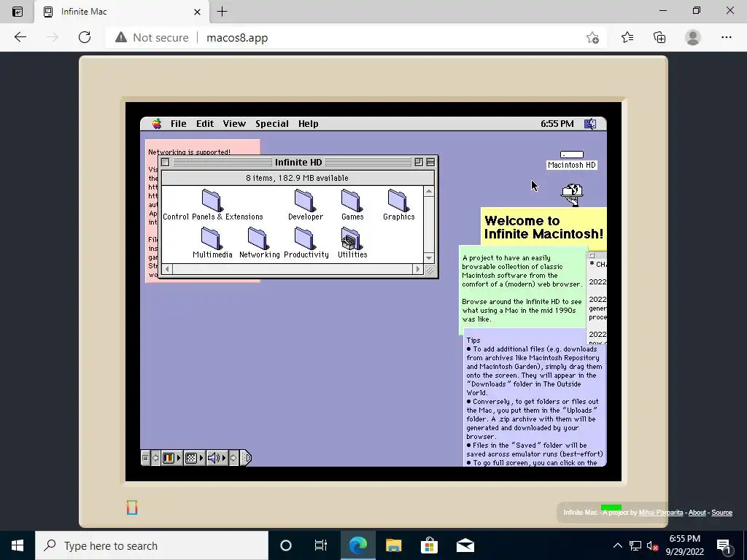Open the Apple menu icon

pyautogui.click(x=157, y=124)
